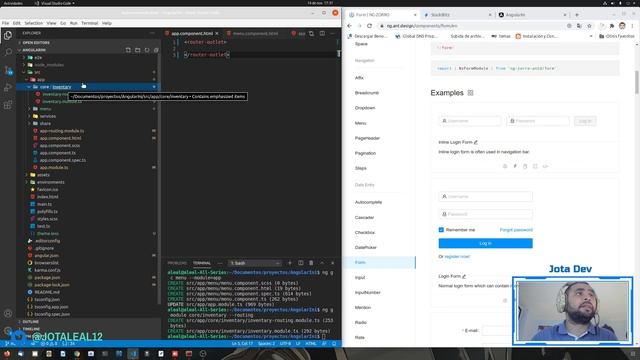The height and width of the screenshot is (360, 640).
Task: Click the blue Log in button
Action: pyautogui.click(x=485, y=243)
